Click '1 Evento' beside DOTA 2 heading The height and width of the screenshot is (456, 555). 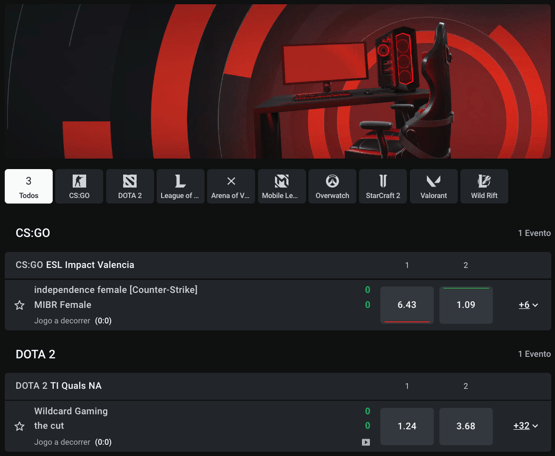pyautogui.click(x=534, y=354)
